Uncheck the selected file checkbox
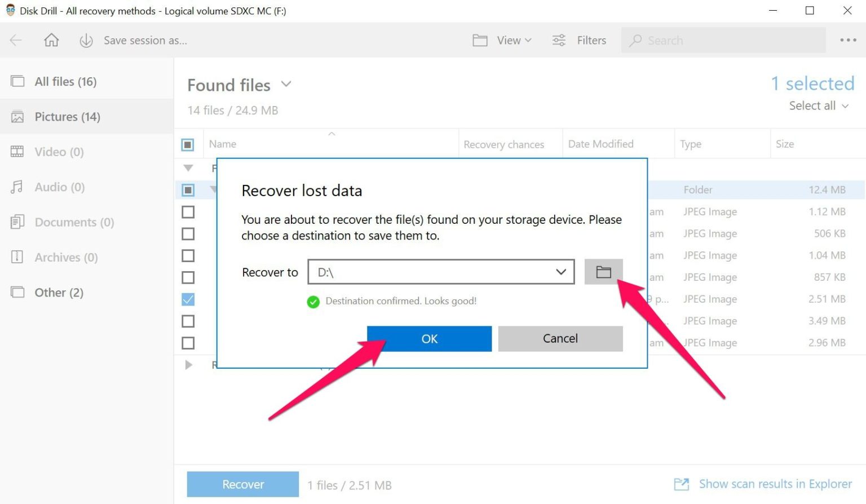The width and height of the screenshot is (866, 504). coord(188,299)
